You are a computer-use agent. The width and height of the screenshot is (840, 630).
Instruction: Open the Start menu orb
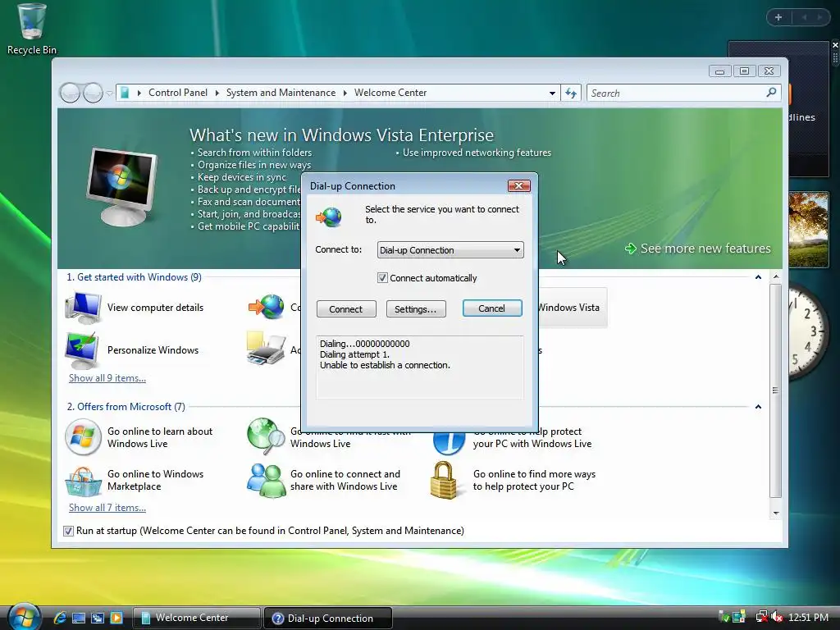(22, 617)
